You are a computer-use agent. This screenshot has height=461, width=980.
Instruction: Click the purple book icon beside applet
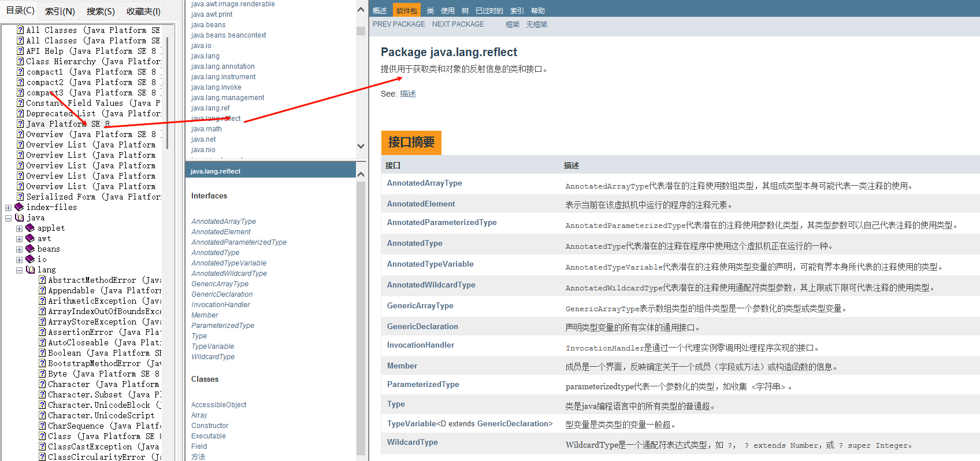coord(30,228)
